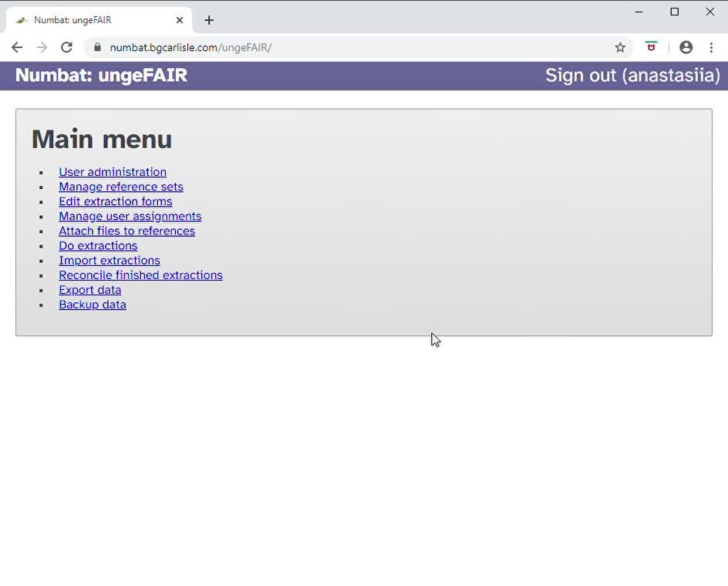Select Attach files to references
Image resolution: width=728 pixels, height=586 pixels.
[127, 231]
